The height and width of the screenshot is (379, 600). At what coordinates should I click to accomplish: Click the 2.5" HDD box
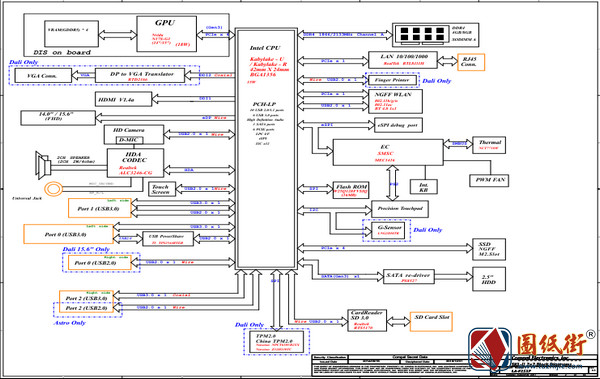[x=489, y=279]
